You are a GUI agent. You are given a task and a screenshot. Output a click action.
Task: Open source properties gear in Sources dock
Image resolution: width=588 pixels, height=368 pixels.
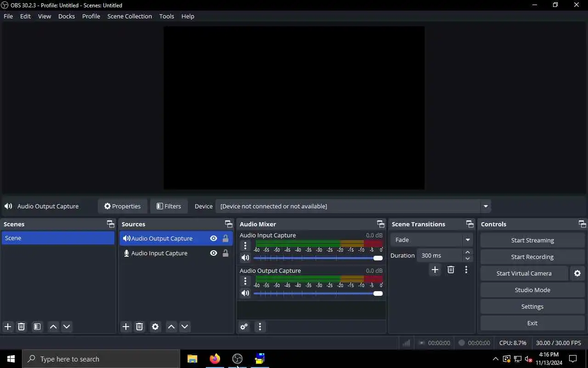click(x=155, y=327)
